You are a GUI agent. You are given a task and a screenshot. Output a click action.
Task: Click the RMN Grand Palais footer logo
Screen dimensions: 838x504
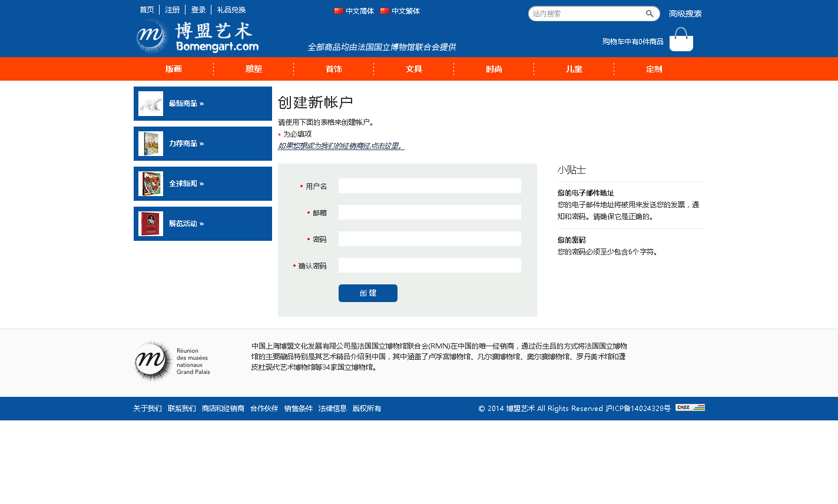(172, 361)
